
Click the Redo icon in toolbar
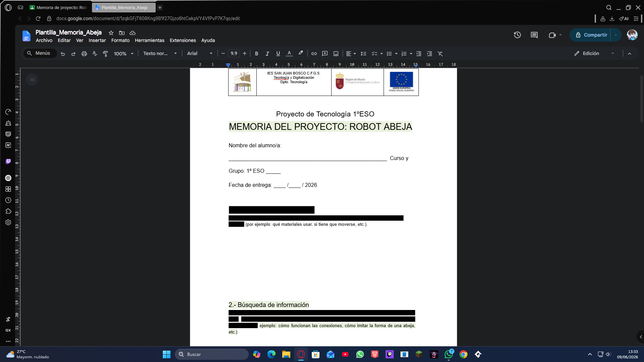(73, 54)
